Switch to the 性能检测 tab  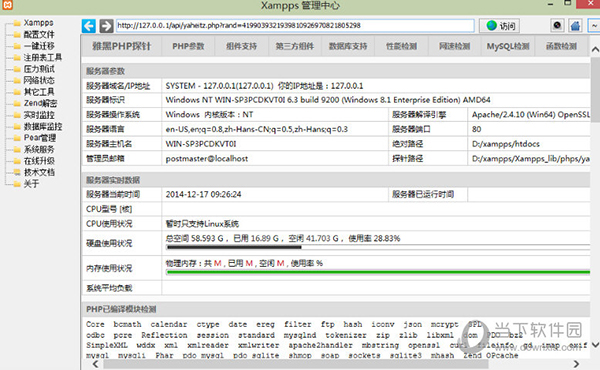pyautogui.click(x=401, y=46)
